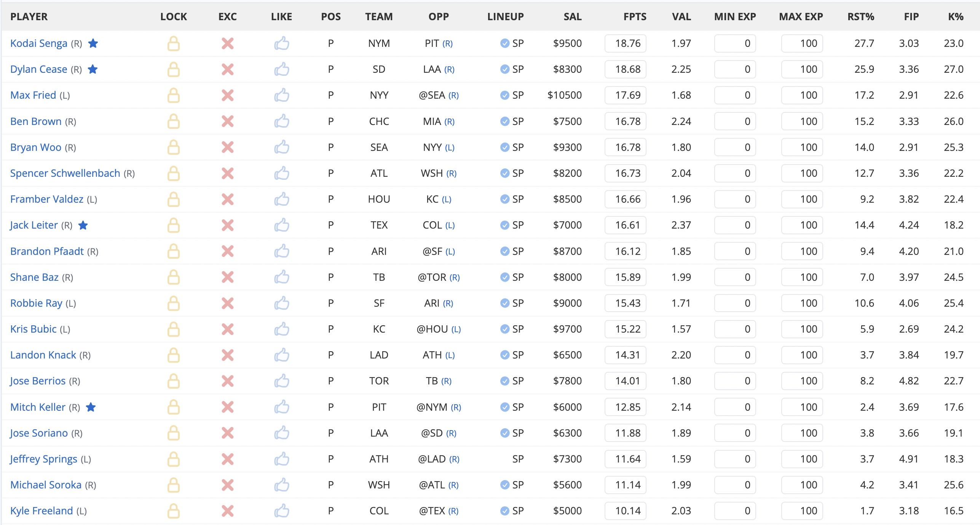
Task: Exclude Jose Berrios X icon
Action: (228, 381)
